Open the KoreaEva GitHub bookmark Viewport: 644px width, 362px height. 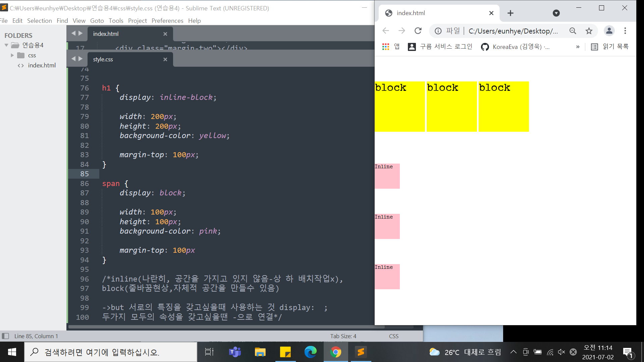pyautogui.click(x=515, y=47)
